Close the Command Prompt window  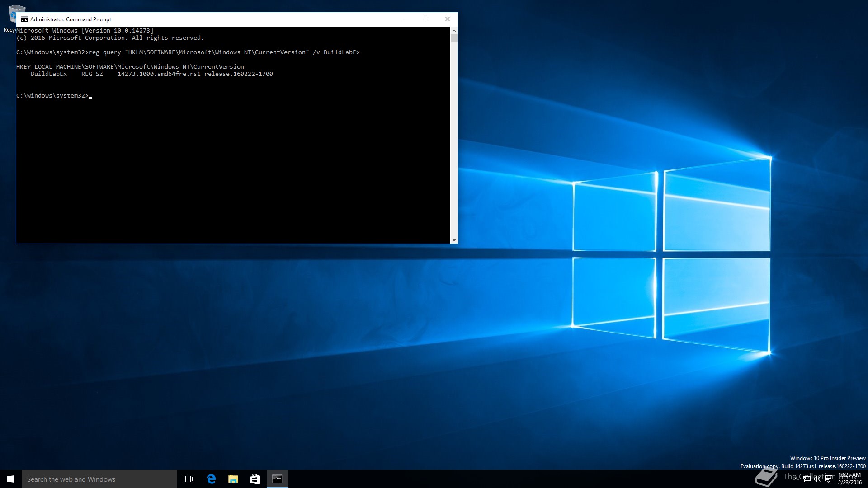point(447,19)
